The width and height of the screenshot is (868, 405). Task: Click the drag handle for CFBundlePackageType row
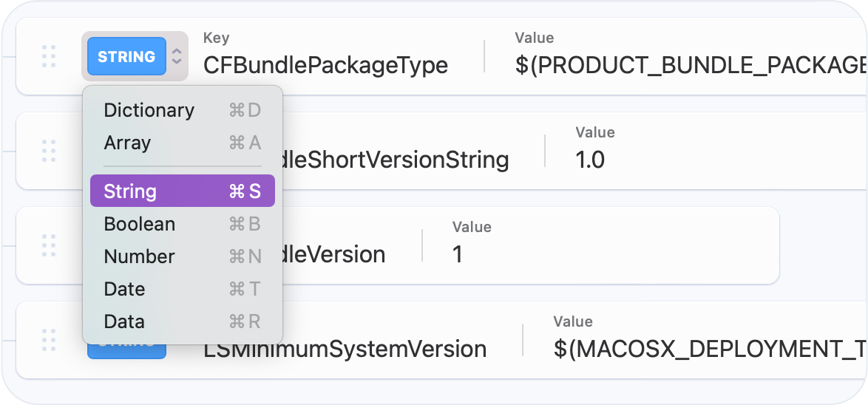click(49, 56)
